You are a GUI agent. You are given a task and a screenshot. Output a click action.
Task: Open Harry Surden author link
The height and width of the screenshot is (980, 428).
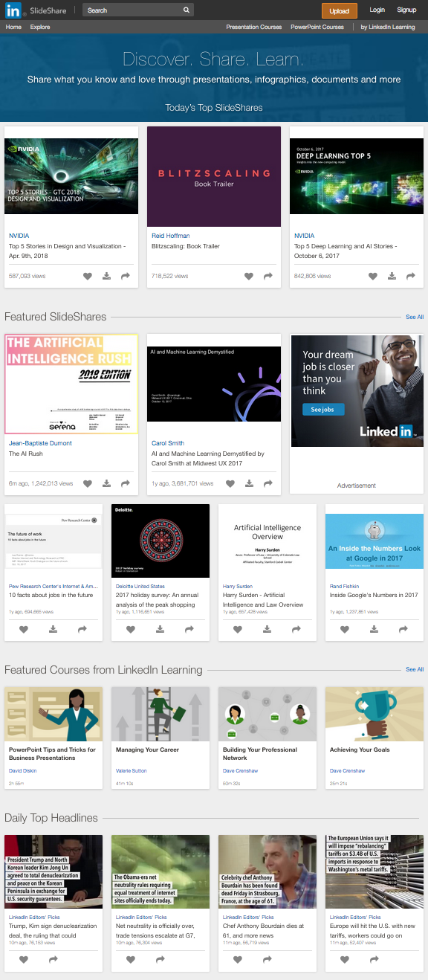tap(238, 586)
